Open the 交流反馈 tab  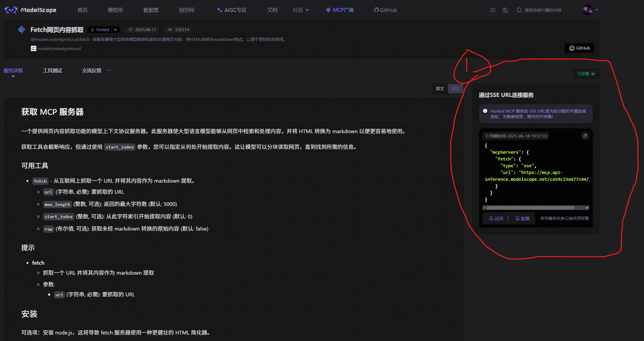(92, 70)
